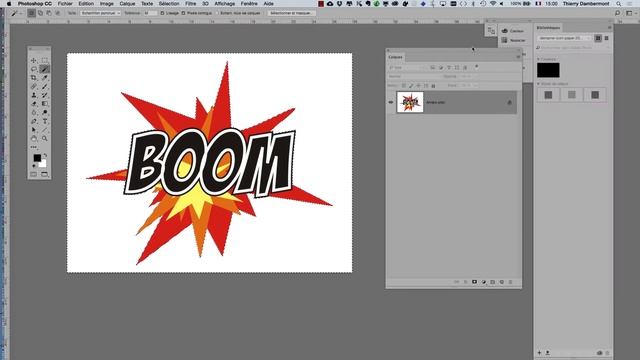The width and height of the screenshot is (640, 360).
Task: Select the Magic Wand tool in toolbox
Action: [x=44, y=69]
